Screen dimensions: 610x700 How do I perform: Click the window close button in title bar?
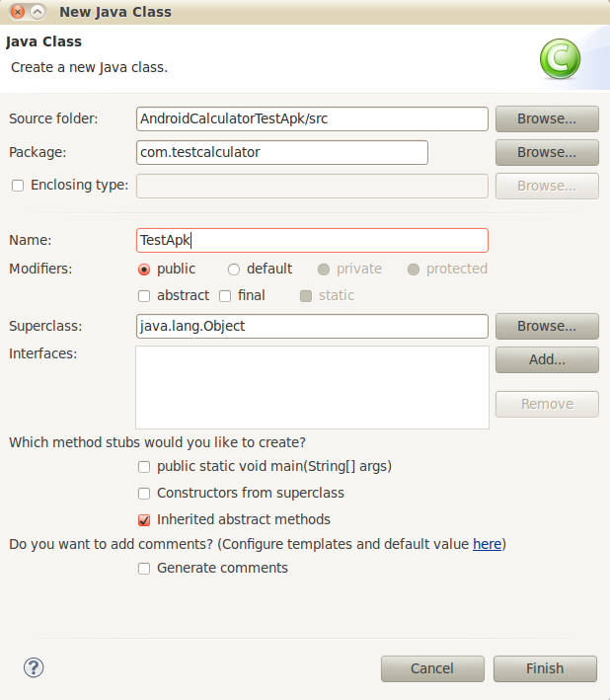[x=15, y=12]
